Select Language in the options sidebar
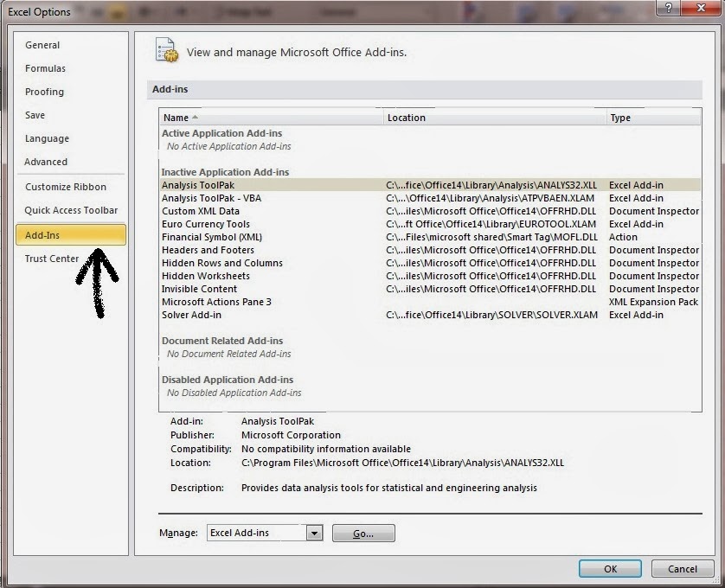The height and width of the screenshot is (588, 725). tap(48, 138)
